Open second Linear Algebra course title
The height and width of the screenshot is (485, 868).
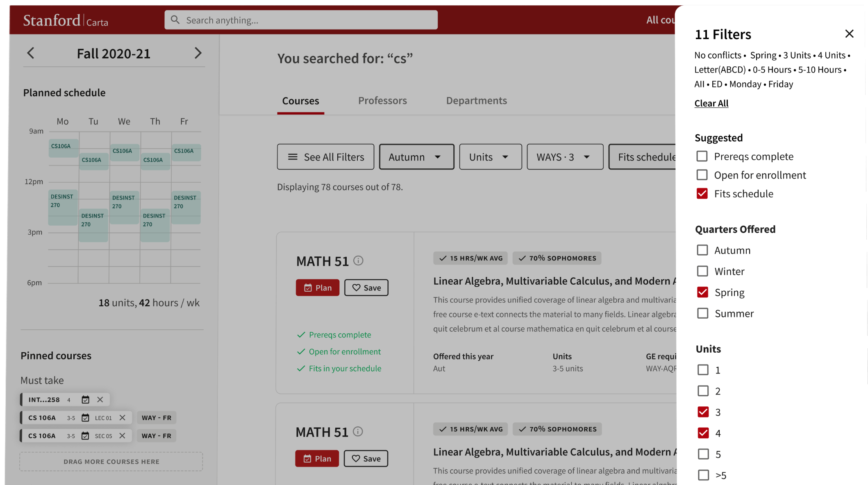tap(554, 452)
